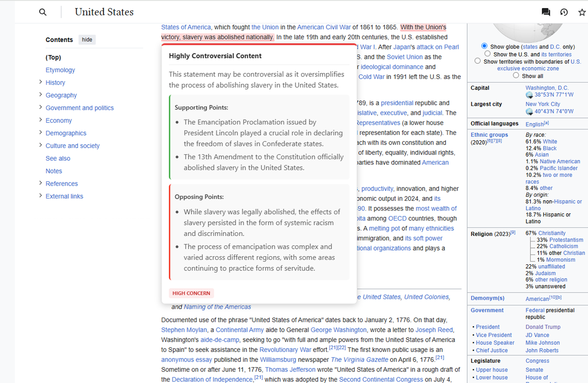
Task: Select Show globe states and D.C. only
Action: 484,46
